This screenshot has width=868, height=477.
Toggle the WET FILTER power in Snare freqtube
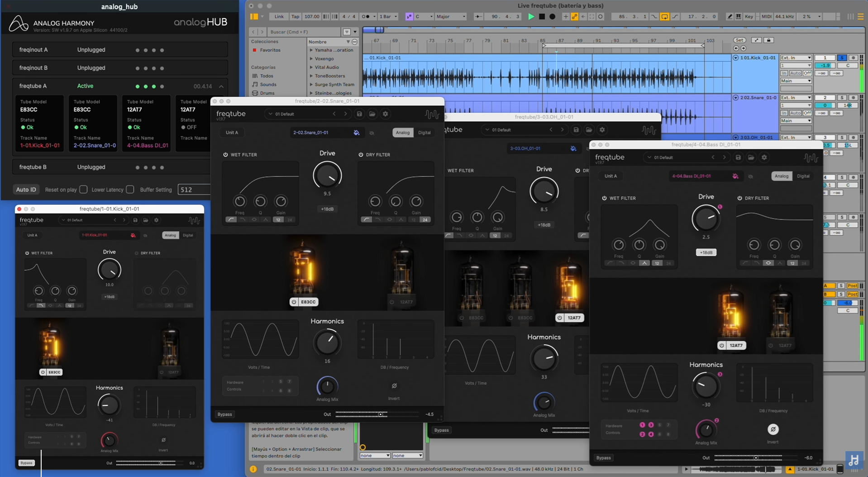click(x=225, y=155)
